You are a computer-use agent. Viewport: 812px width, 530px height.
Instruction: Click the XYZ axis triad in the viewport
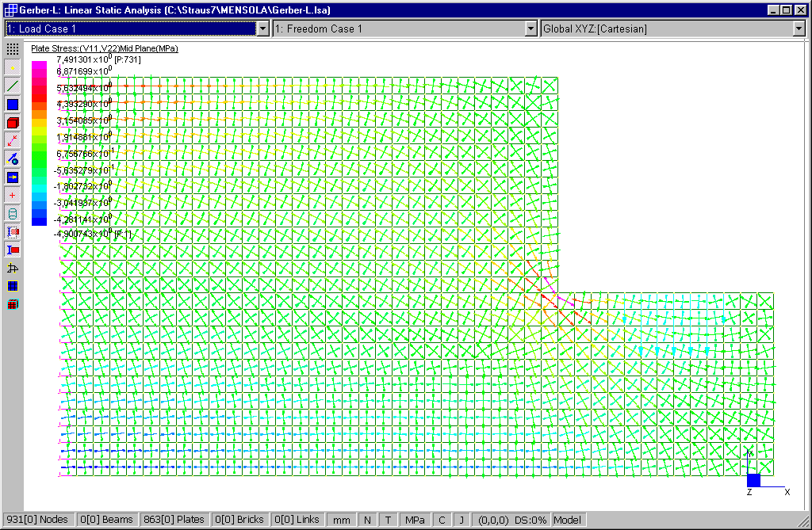[x=767, y=474]
